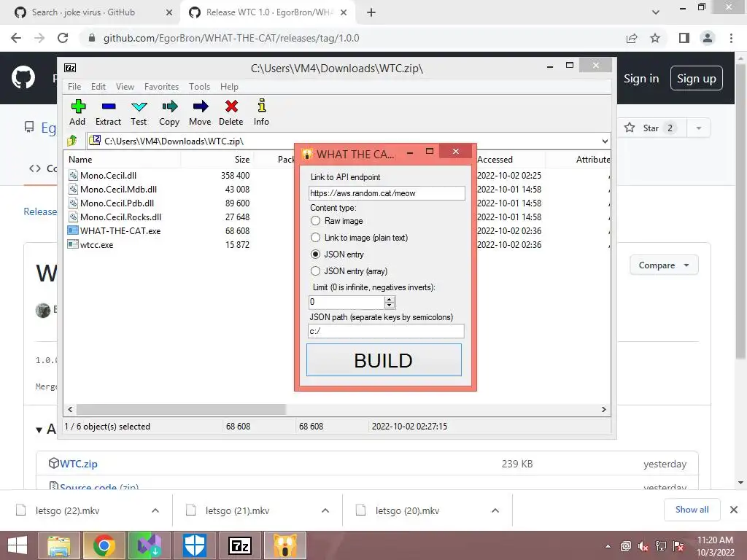
Task: Click the 7-Zip scroll left arrow
Action: [x=71, y=410]
